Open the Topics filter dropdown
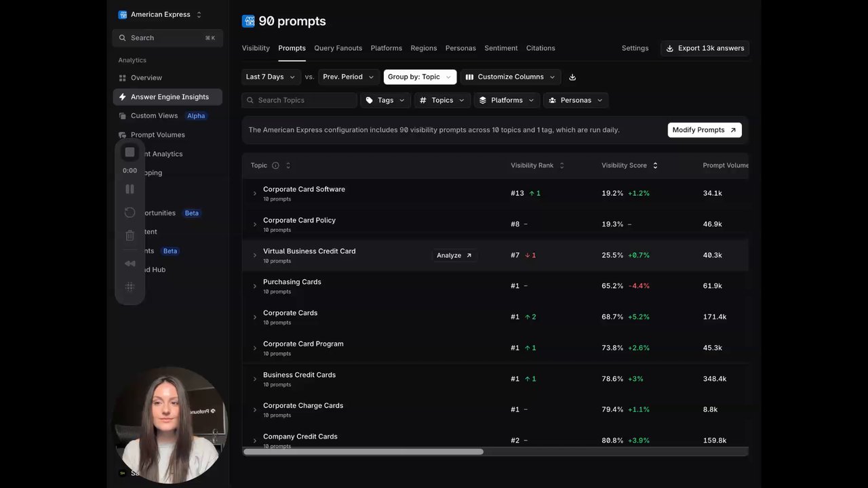Image resolution: width=868 pixels, height=488 pixels. [442, 100]
